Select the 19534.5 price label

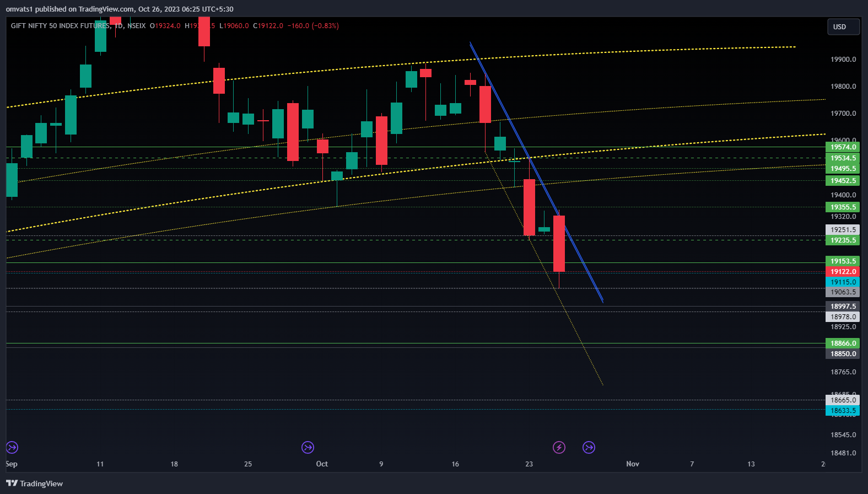point(843,158)
